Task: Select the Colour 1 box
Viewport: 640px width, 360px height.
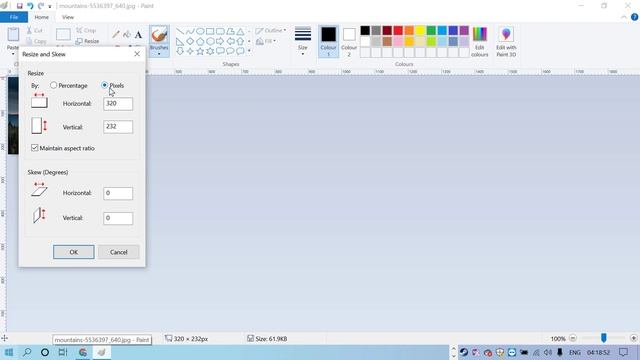Action: click(328, 41)
